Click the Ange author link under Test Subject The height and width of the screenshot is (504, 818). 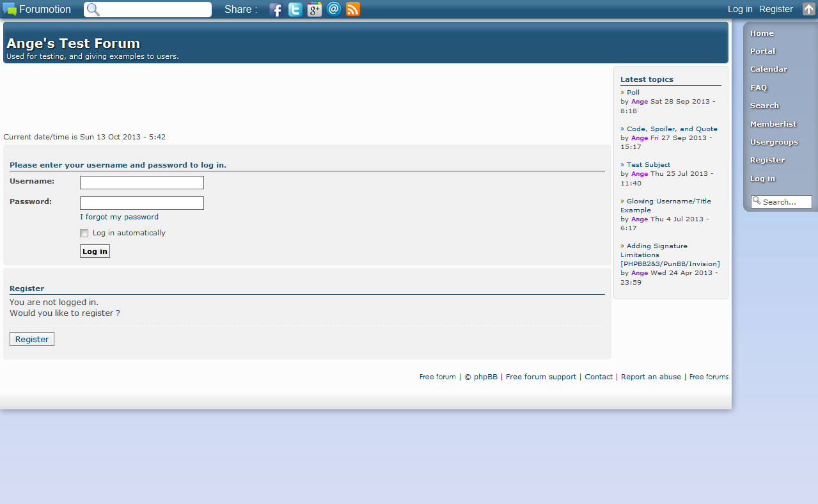coord(640,173)
